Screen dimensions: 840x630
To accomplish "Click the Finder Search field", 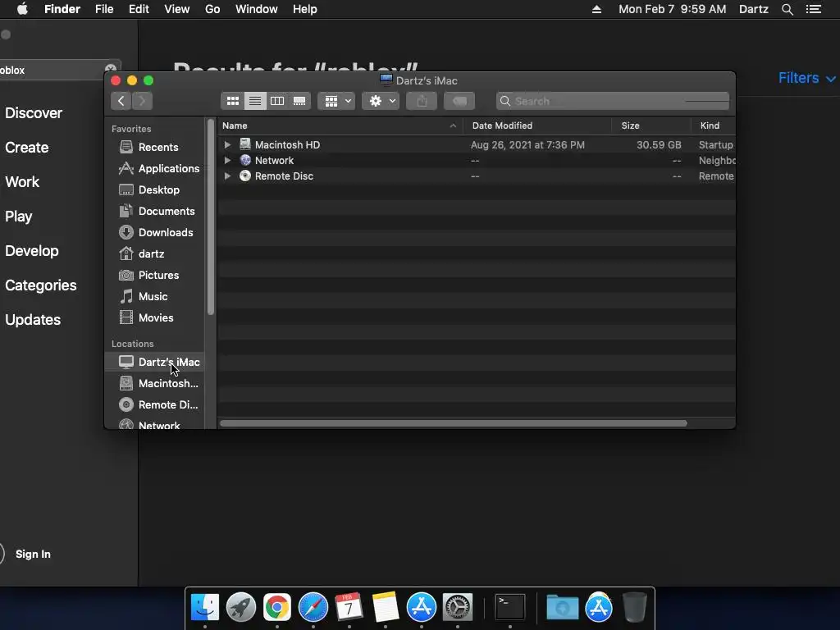I will (x=612, y=101).
